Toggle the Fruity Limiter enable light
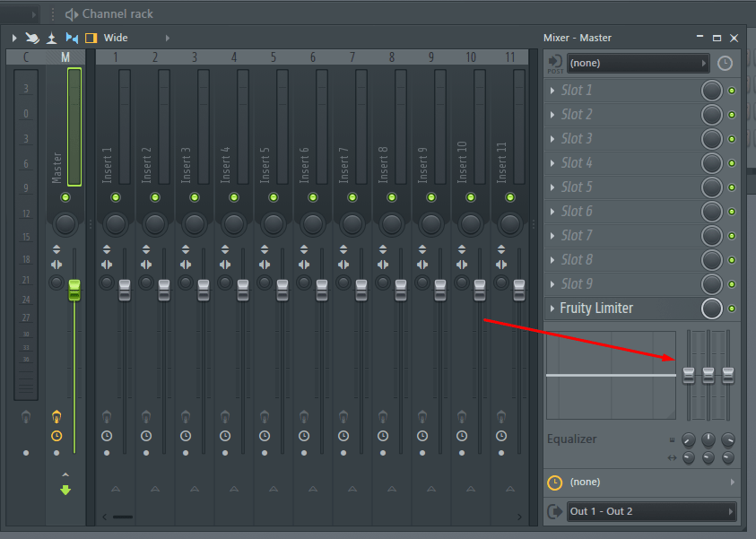Image resolution: width=756 pixels, height=539 pixels. click(733, 309)
